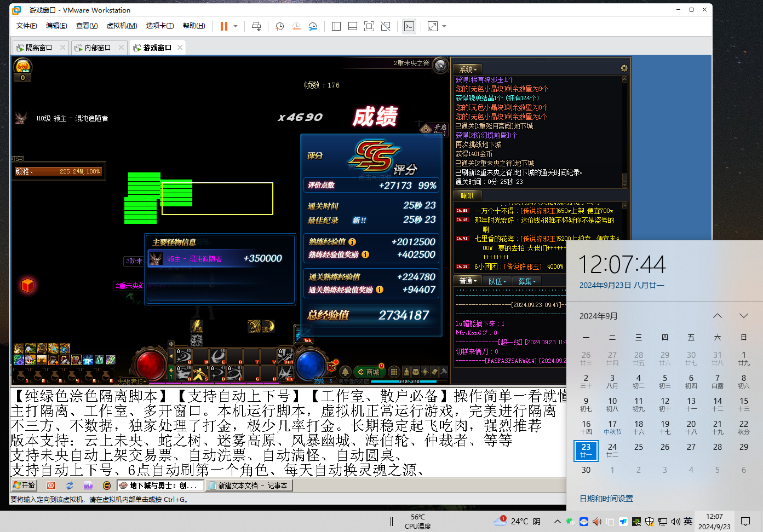This screenshot has width=763, height=532.
Task: Expand the 募集 chat dropdown
Action: [x=527, y=281]
